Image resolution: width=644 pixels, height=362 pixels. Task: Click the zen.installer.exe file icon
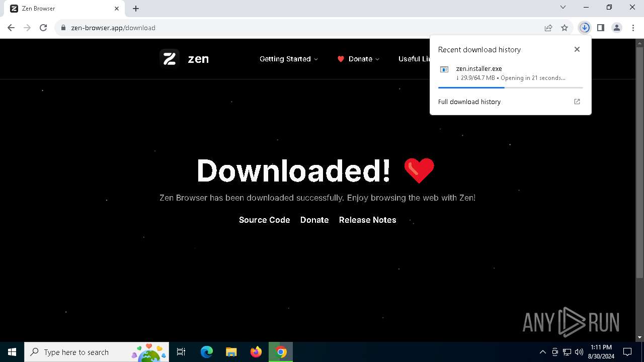[x=444, y=69]
